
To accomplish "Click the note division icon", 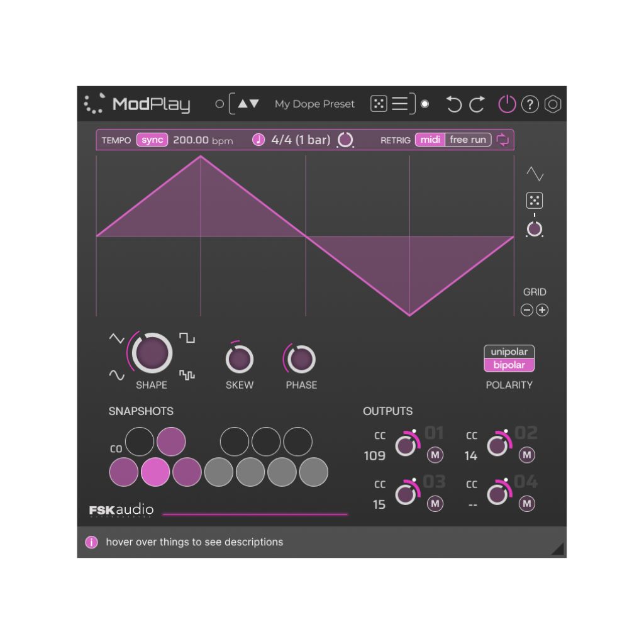I will (258, 140).
